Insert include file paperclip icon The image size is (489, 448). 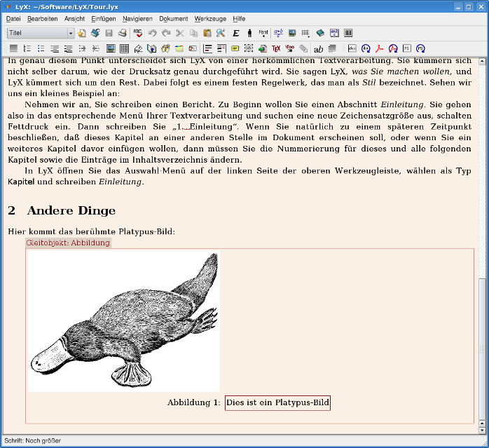pyautogui.click(x=303, y=48)
